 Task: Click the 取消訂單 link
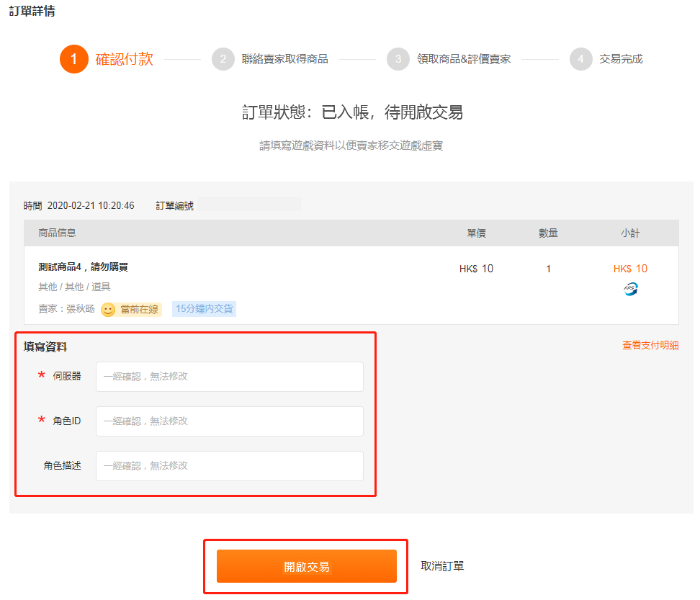(442, 566)
